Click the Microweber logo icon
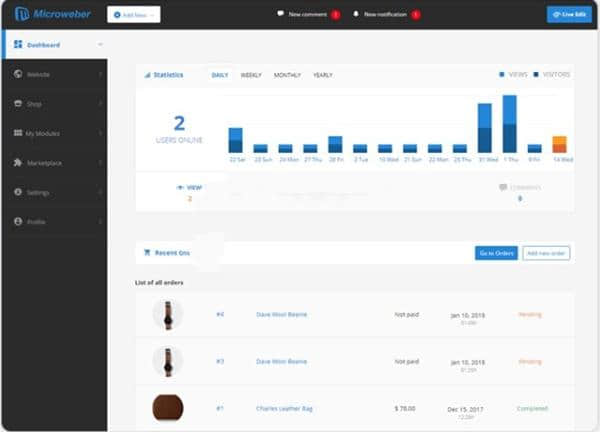Screen dimensions: 600x432 pos(21,14)
